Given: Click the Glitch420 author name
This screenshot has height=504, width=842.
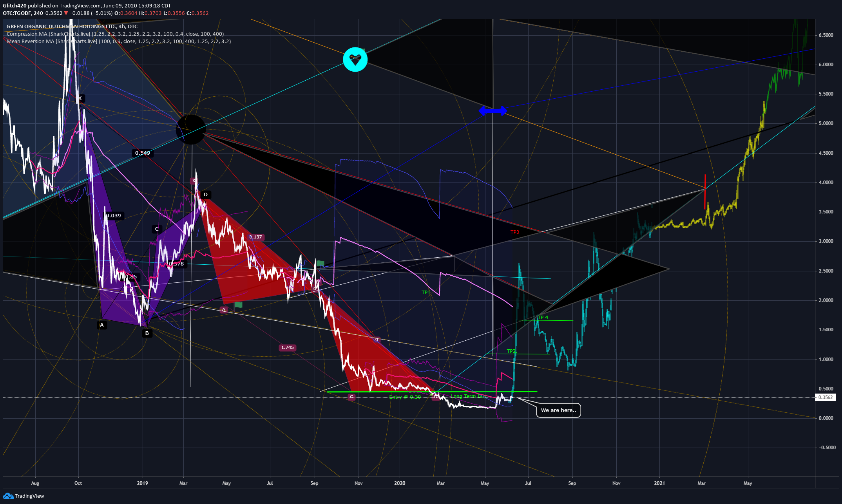Looking at the screenshot, I should click(14, 5).
